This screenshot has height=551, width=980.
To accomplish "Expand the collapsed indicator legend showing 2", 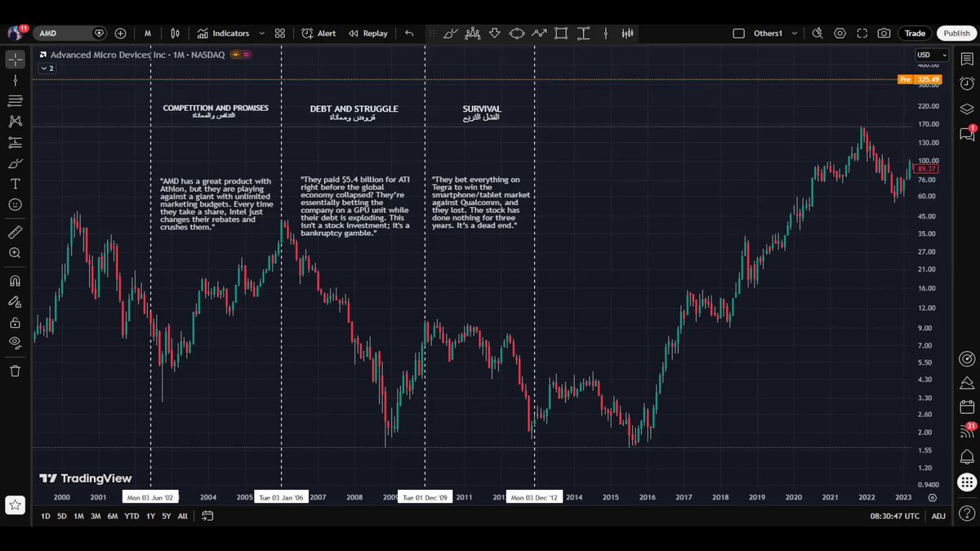I will (x=47, y=69).
